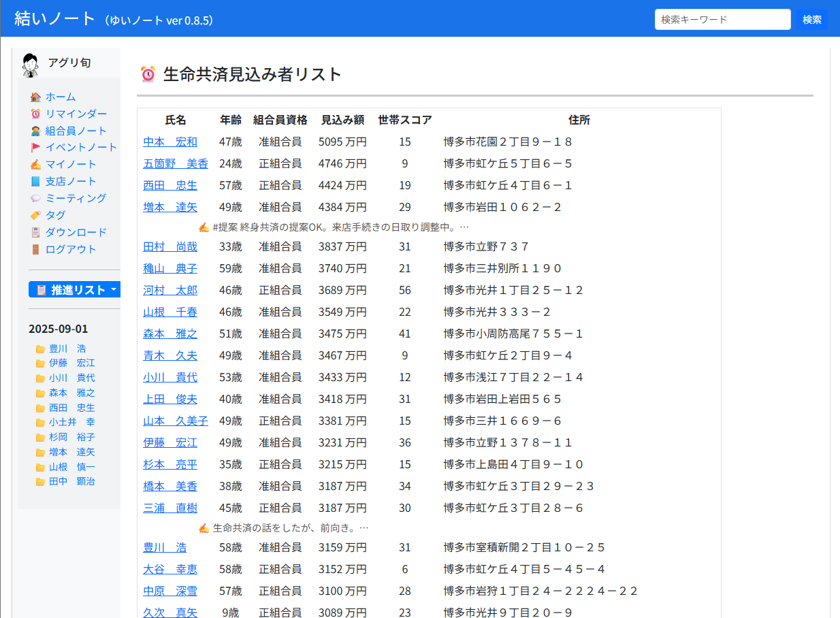
Task: Select 伊藤 宏江 under 2025-09-01 list
Action: coord(71,363)
